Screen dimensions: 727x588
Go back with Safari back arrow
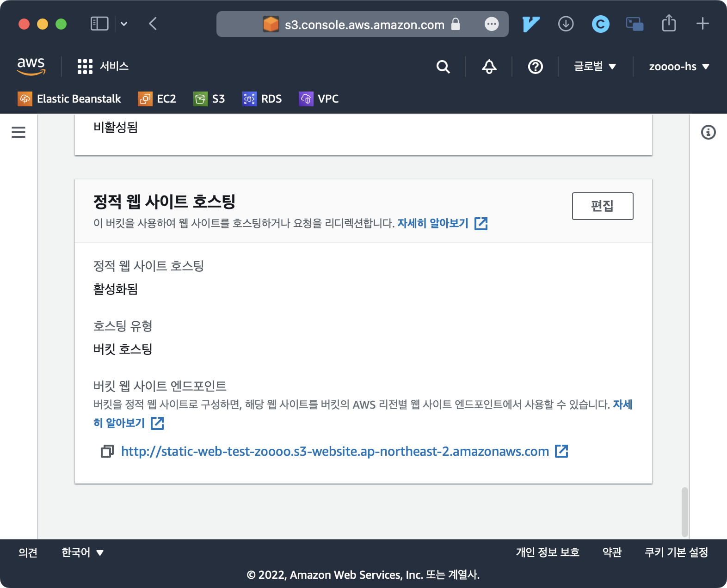(153, 24)
